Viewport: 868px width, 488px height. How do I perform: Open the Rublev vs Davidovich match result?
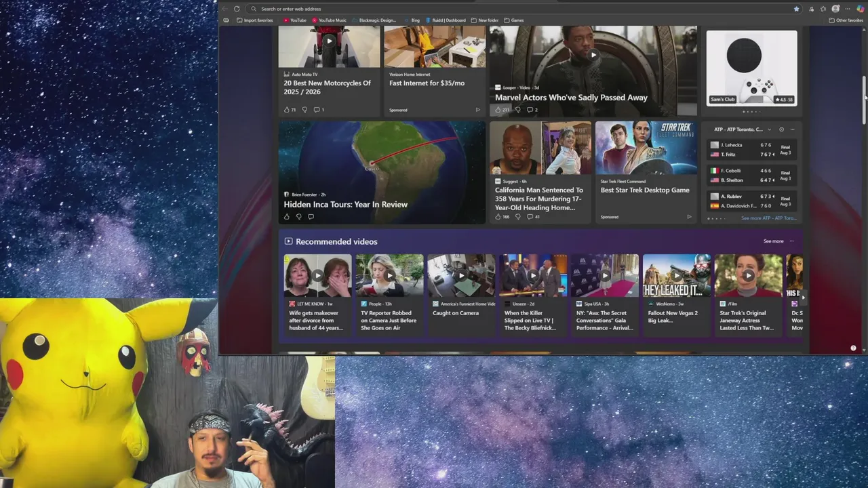tap(751, 201)
